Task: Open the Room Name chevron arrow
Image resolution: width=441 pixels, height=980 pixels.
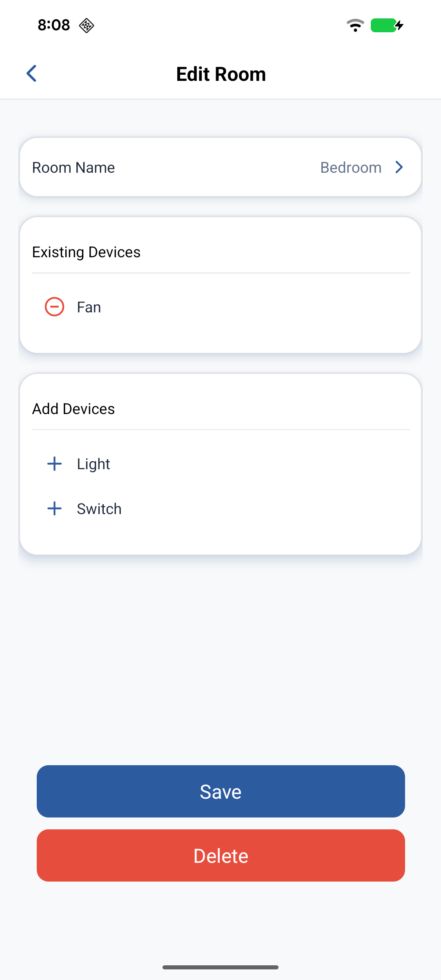Action: pyautogui.click(x=399, y=167)
